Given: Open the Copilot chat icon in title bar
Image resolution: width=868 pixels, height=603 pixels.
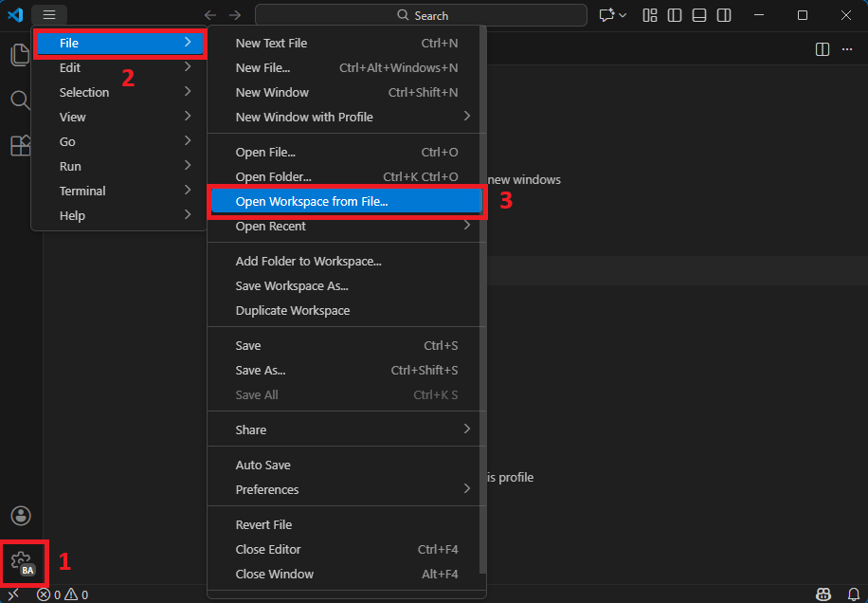Looking at the screenshot, I should [606, 15].
